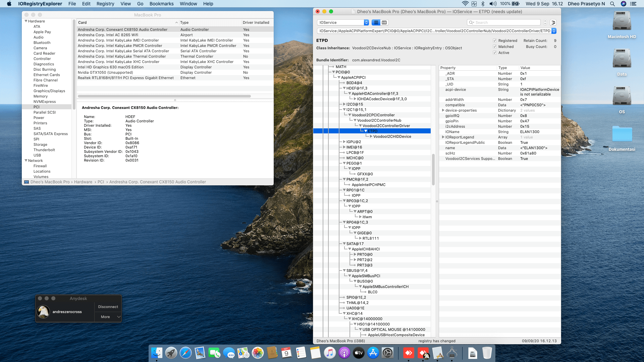This screenshot has width=644, height=362.
Task: Click Disconnect in the Anydesk window
Action: tap(108, 307)
